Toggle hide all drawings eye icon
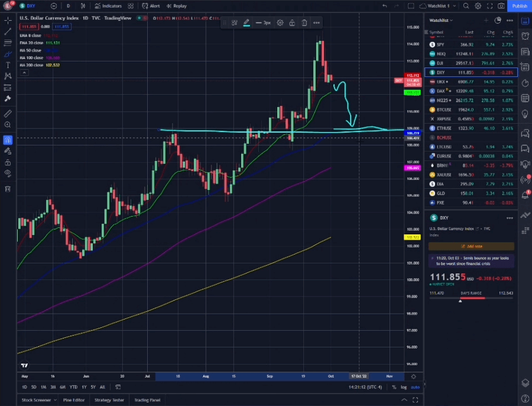The height and width of the screenshot is (406, 532). click(8, 173)
